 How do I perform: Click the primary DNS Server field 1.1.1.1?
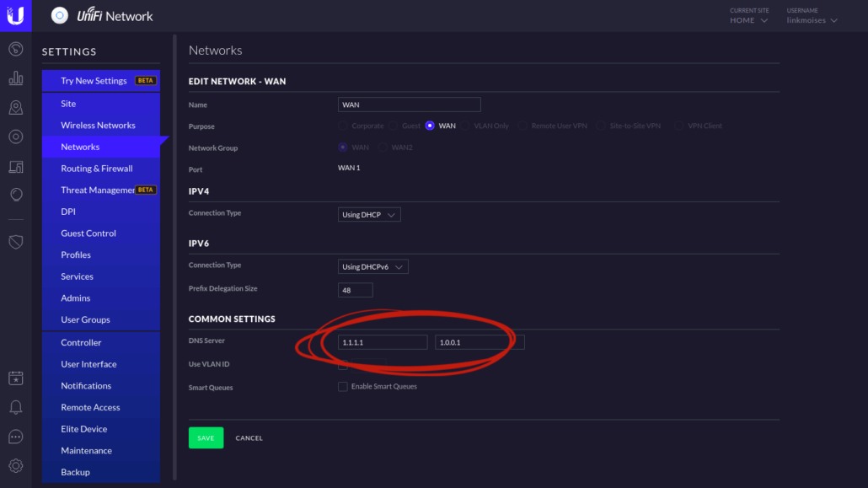pyautogui.click(x=383, y=342)
